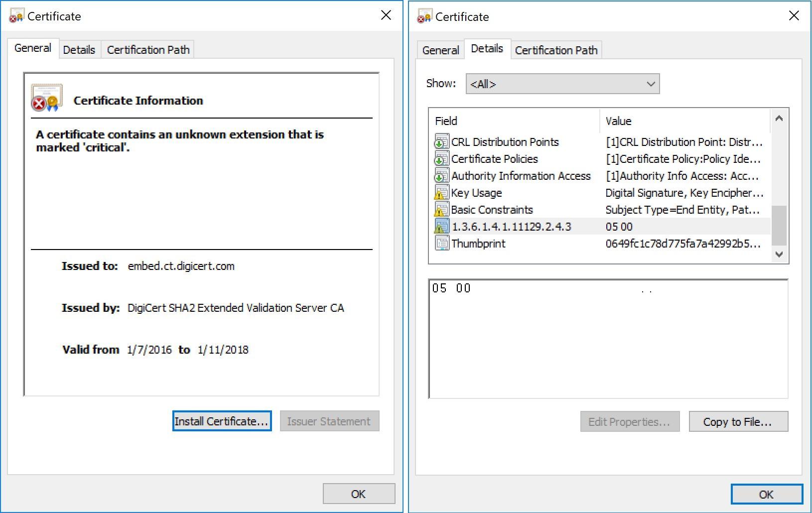Image resolution: width=812 pixels, height=513 pixels.
Task: Select the Basic Constraints field icon
Action: click(x=442, y=210)
